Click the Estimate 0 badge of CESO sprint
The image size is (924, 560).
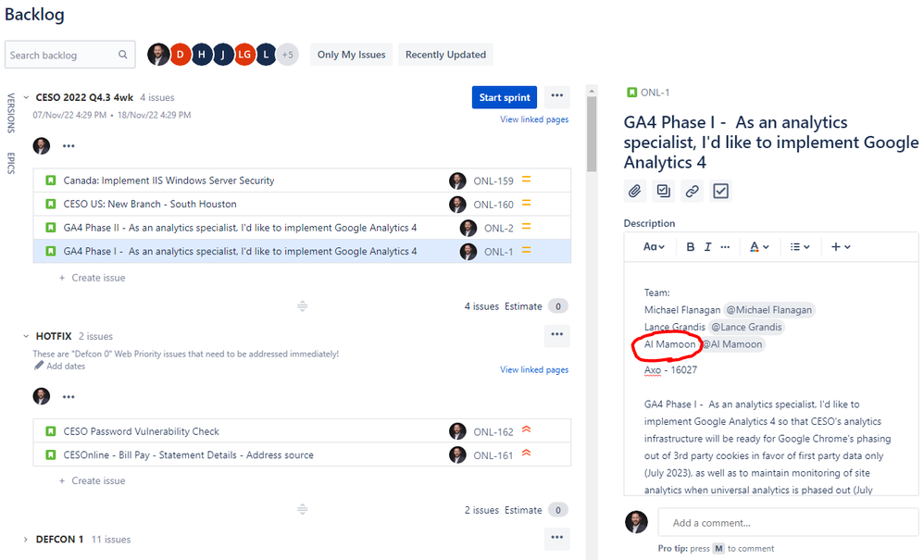click(x=558, y=306)
